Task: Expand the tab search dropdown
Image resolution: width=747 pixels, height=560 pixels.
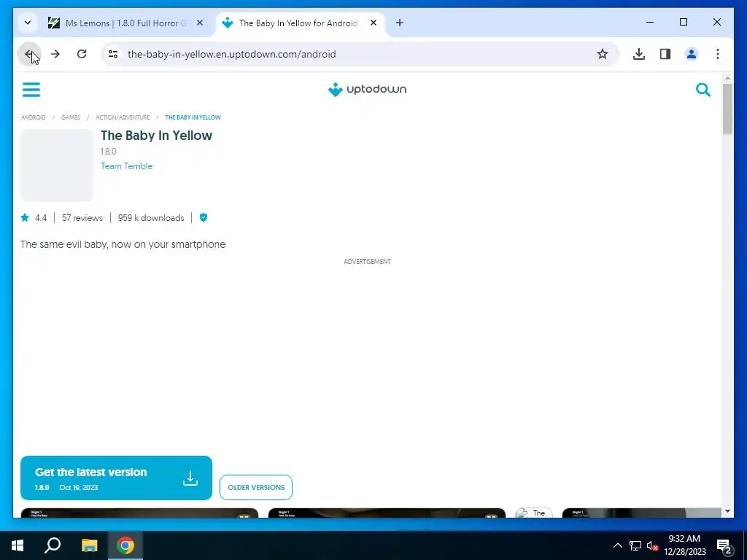Action: (28, 23)
